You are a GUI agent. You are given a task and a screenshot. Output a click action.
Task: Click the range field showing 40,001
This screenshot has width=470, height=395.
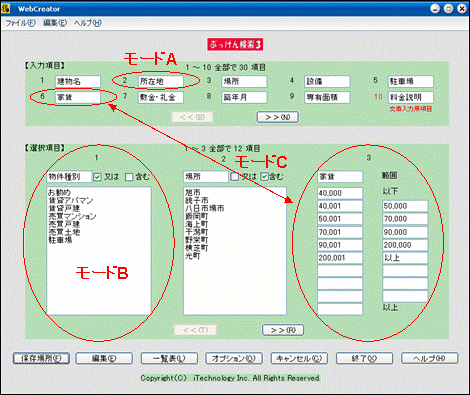tap(340, 206)
